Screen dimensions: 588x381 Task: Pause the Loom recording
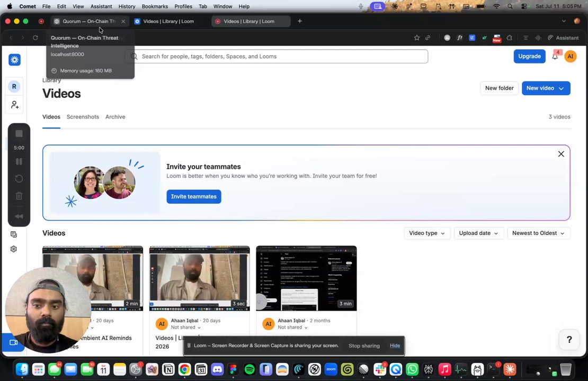pos(19,161)
